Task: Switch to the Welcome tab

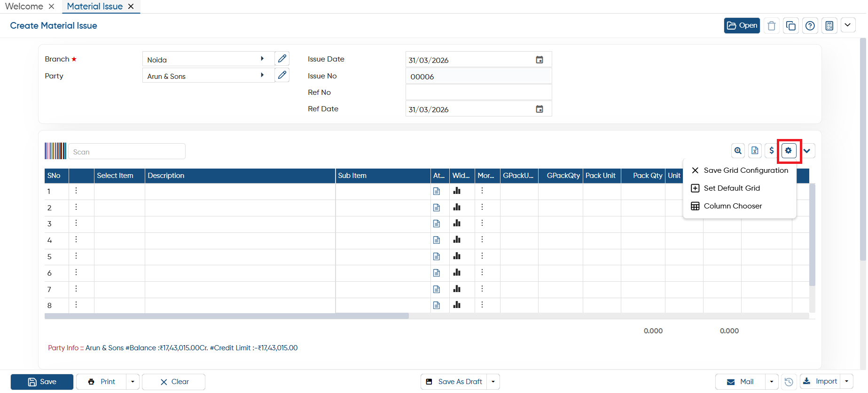Action: (24, 6)
